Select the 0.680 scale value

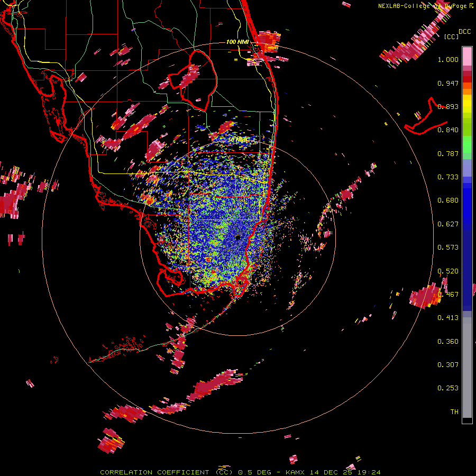(x=448, y=200)
